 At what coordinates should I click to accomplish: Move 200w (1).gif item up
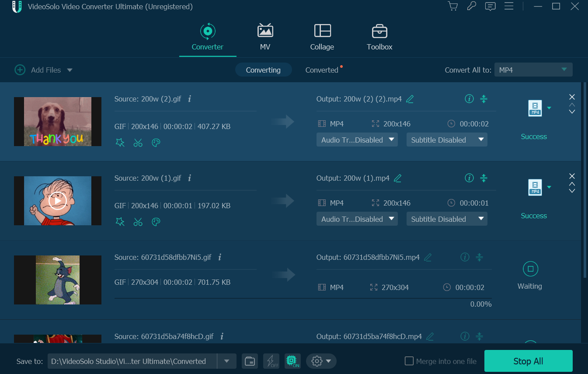572,184
